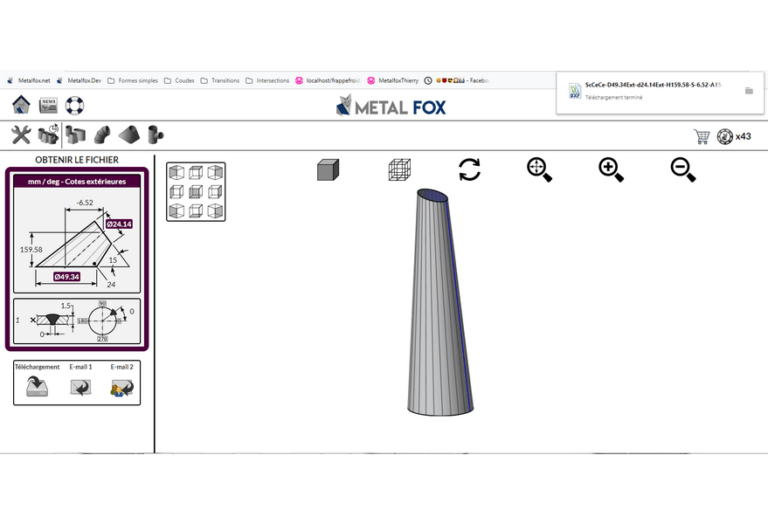Open the shopping cart
768x524 pixels.
pyautogui.click(x=702, y=137)
